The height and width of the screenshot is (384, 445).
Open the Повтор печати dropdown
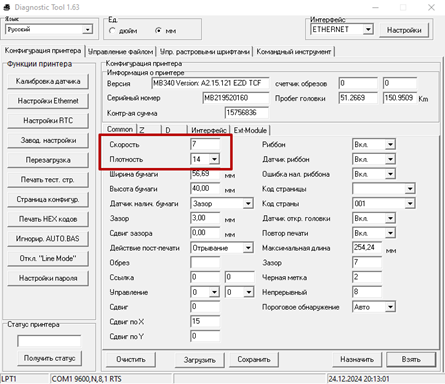pyautogui.click(x=390, y=233)
